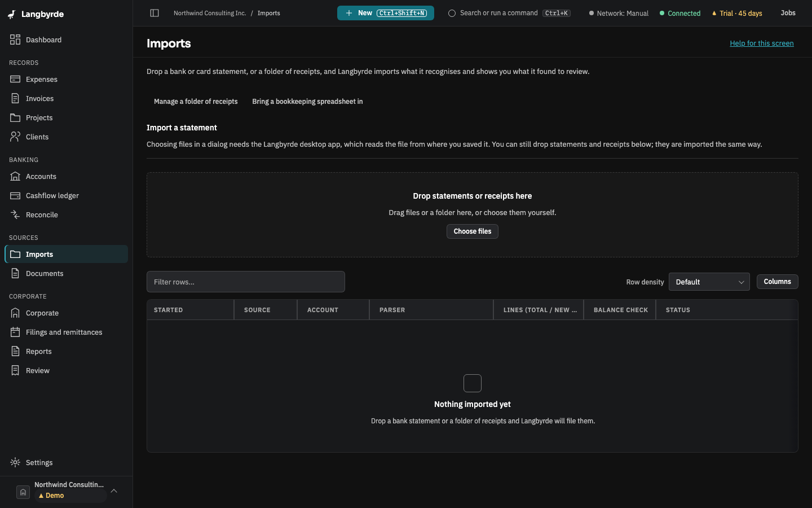Open the Filings and remittances calendar icon
The height and width of the screenshot is (508, 812).
pyautogui.click(x=15, y=332)
